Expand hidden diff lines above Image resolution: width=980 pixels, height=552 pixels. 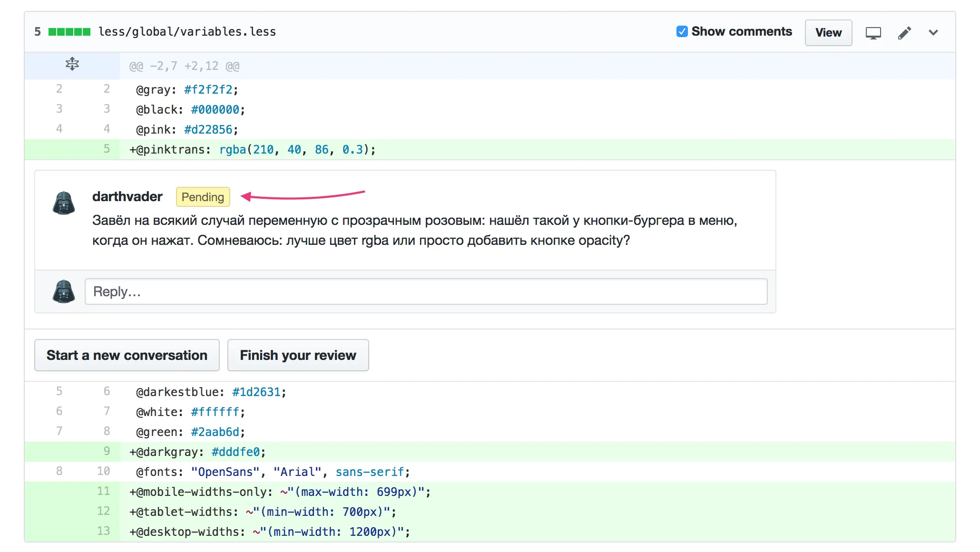click(72, 64)
